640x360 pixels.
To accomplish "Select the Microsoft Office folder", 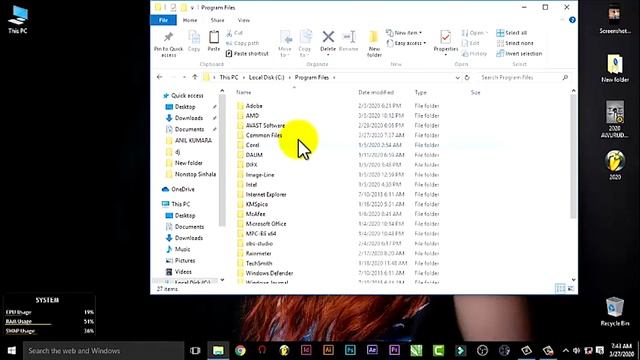I will pos(266,224).
